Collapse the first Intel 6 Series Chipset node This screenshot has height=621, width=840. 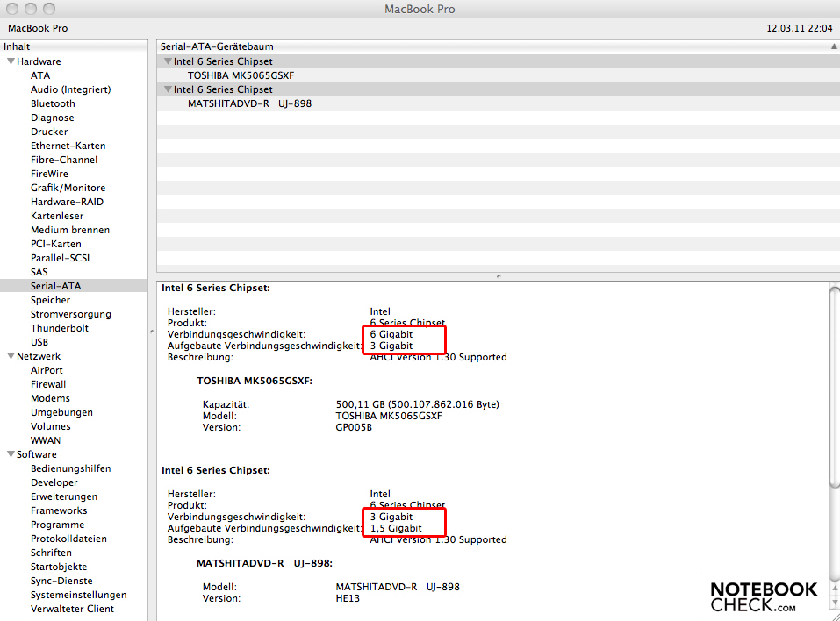point(168,61)
